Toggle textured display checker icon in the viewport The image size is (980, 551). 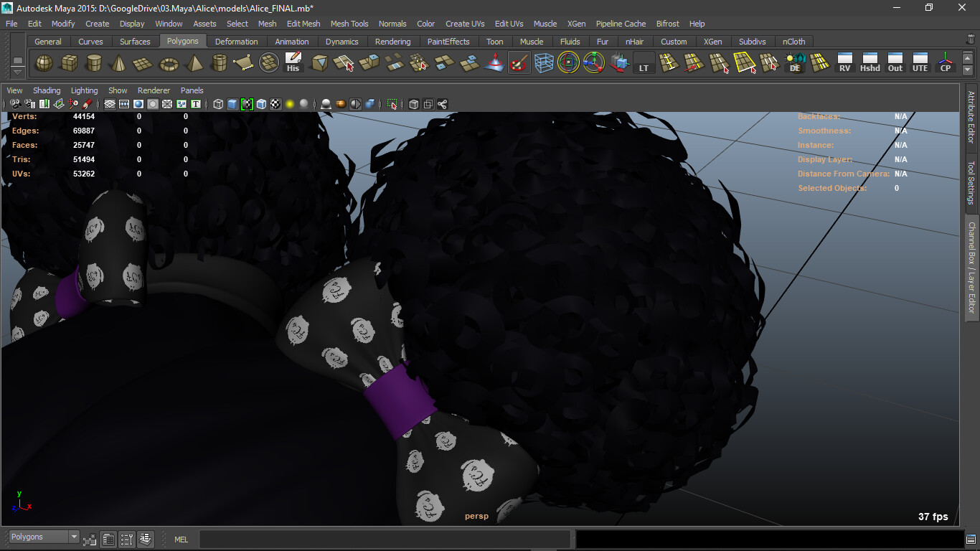click(x=275, y=104)
